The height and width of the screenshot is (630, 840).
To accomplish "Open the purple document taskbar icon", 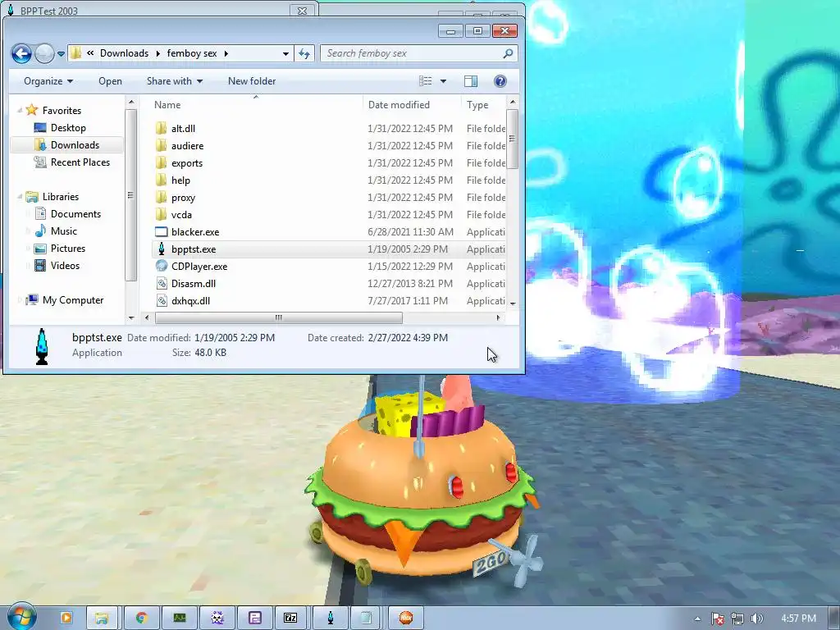I will pyautogui.click(x=254, y=619).
